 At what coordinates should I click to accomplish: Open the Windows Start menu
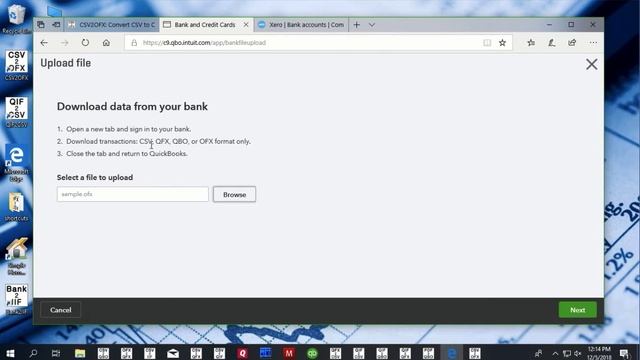[x=10, y=353]
